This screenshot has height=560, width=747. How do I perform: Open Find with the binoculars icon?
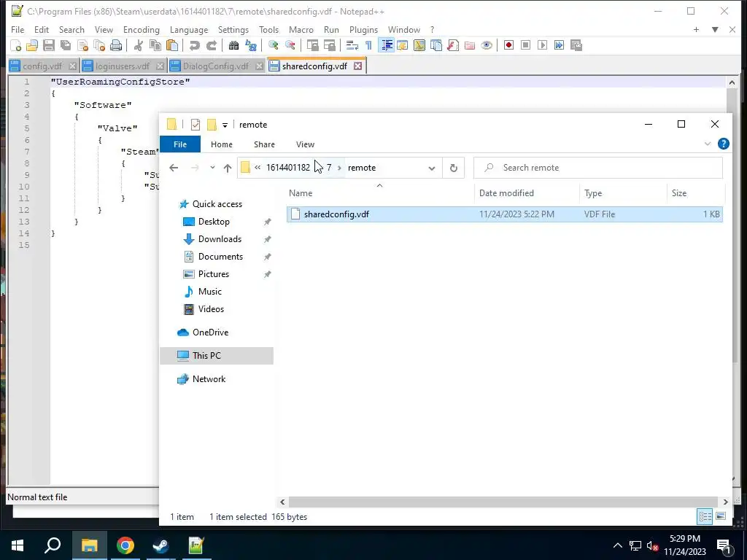pos(233,45)
